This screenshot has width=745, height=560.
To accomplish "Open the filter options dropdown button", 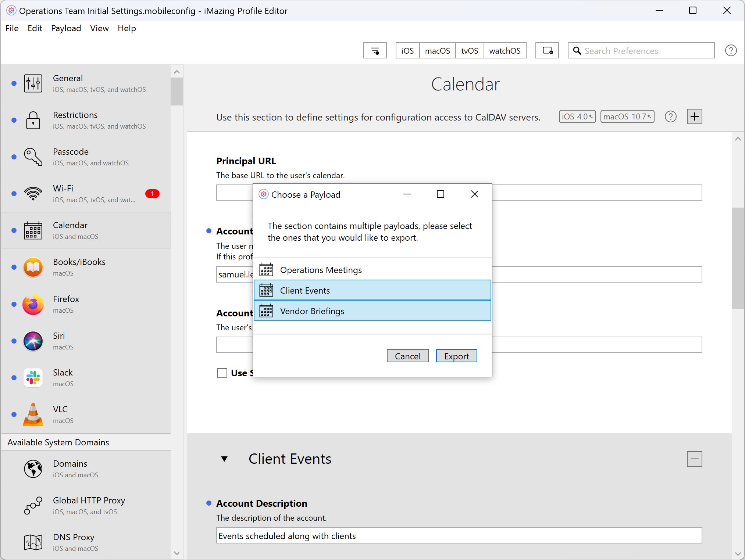I will coord(375,51).
